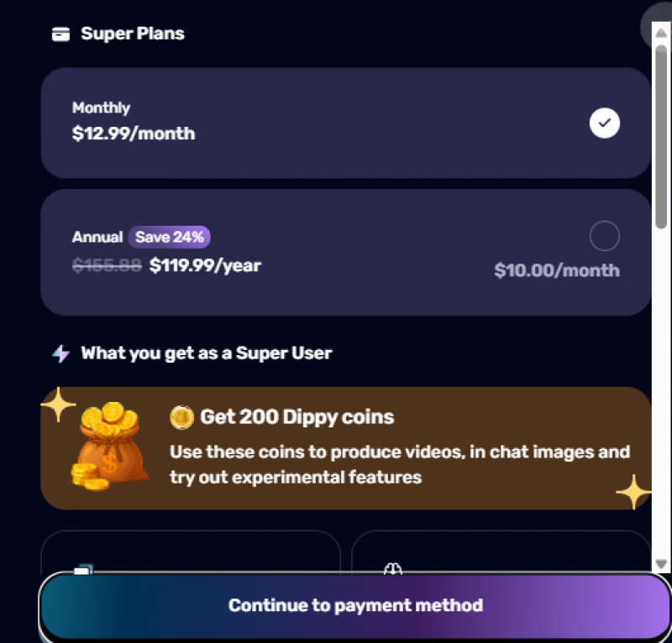672x643 pixels.
Task: Click the Super Plans card icon
Action: (x=60, y=34)
